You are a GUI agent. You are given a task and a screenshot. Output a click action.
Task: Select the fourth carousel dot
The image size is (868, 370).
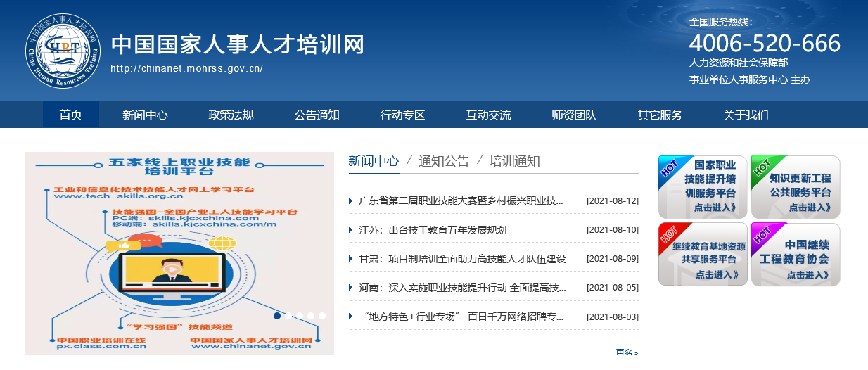pyautogui.click(x=311, y=316)
